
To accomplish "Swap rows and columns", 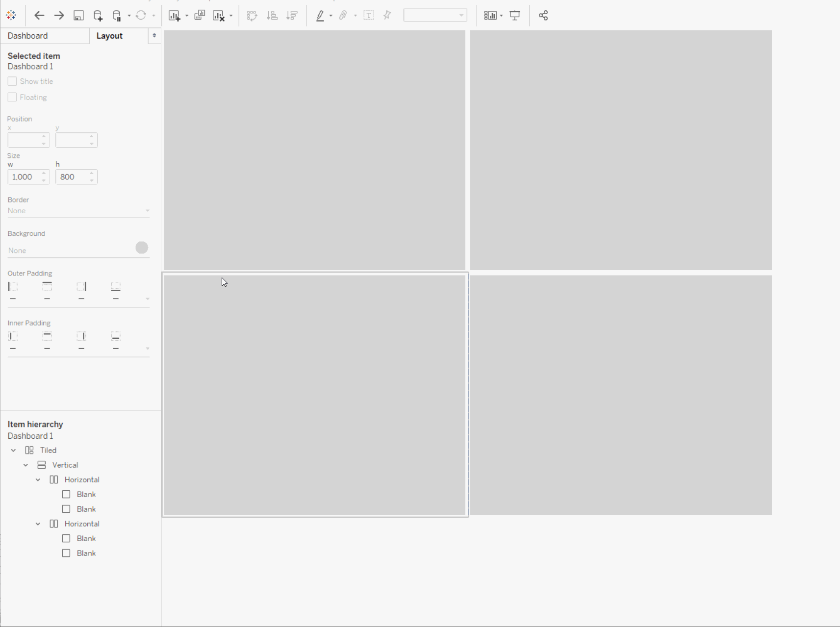I will tap(252, 15).
